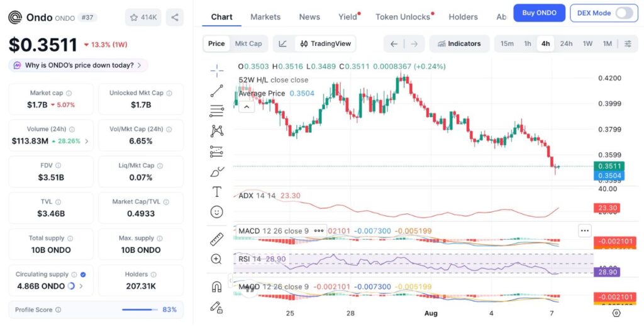Redo with the right arrow button
Image resolution: width=644 pixels, height=326 pixels.
(414, 44)
